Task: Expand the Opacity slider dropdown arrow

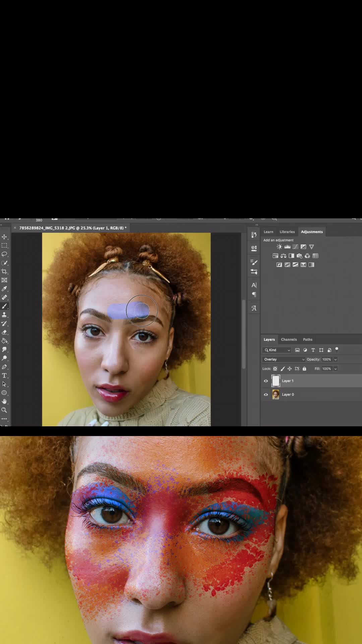Action: 336,359
